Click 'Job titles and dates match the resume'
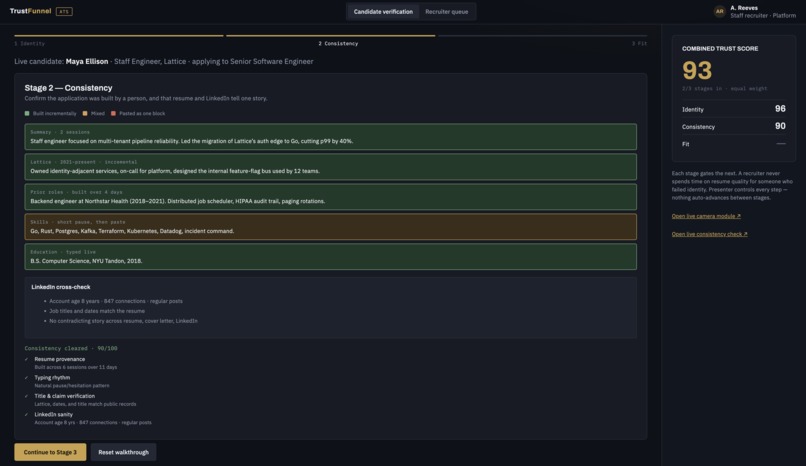Screen dimensions: 806x466 pyautogui.click(x=97, y=311)
